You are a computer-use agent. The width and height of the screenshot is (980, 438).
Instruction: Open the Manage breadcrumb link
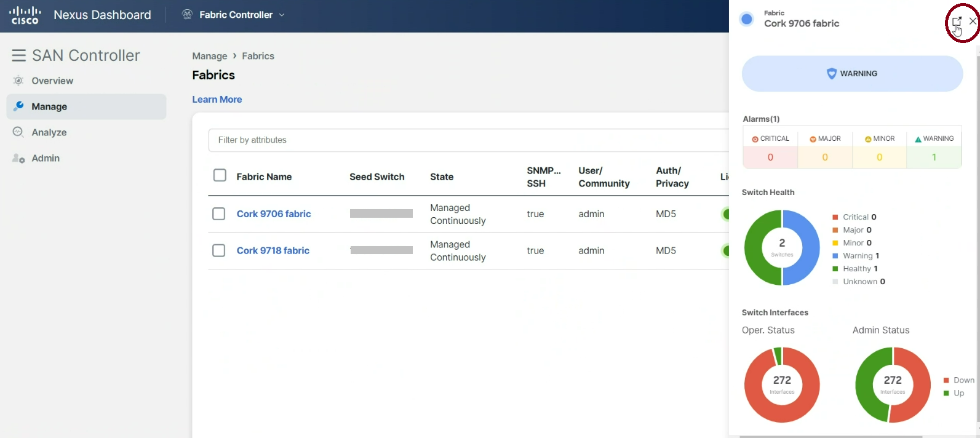coord(209,56)
